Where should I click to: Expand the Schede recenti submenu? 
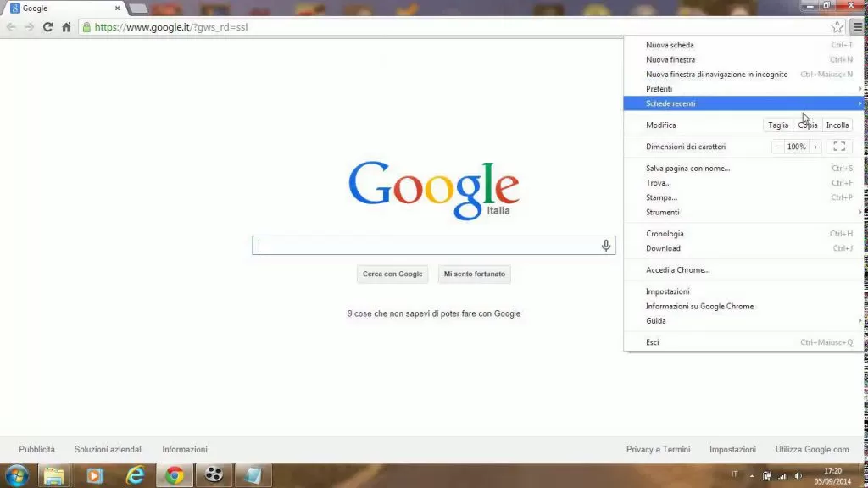(743, 103)
